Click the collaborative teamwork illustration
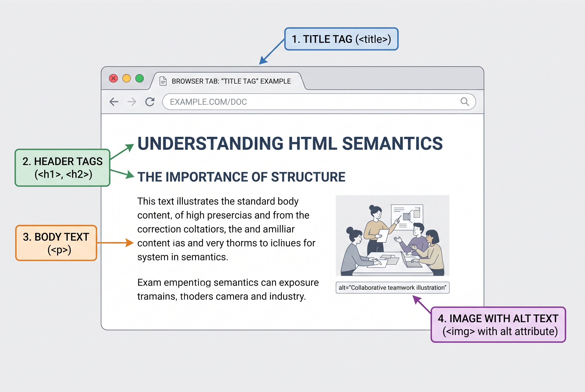Viewport: 585px width, 392px height. 392,236
